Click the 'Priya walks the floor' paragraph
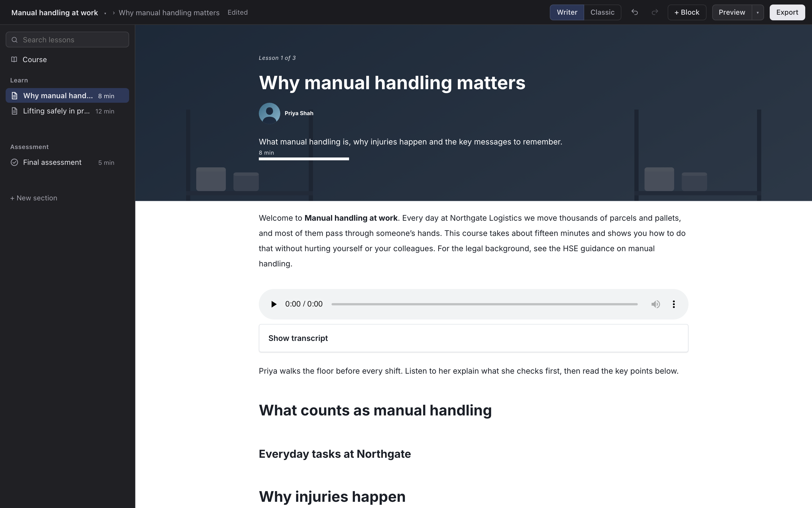 (x=468, y=371)
